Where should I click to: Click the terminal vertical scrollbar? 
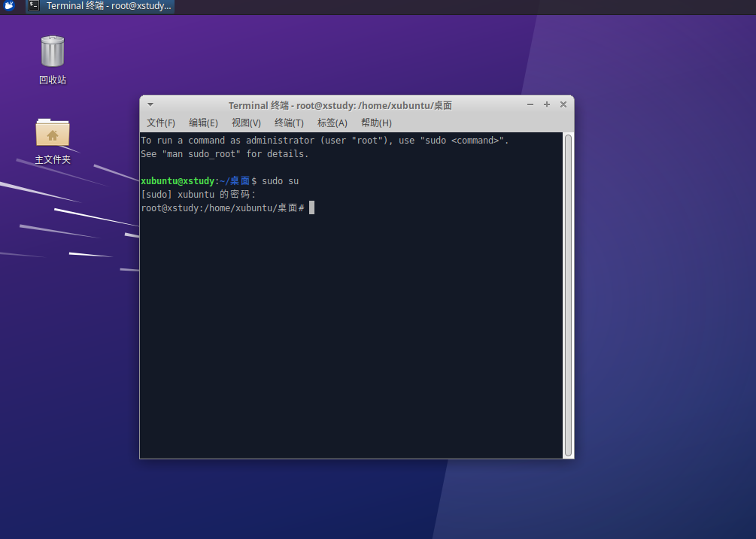[x=569, y=295]
